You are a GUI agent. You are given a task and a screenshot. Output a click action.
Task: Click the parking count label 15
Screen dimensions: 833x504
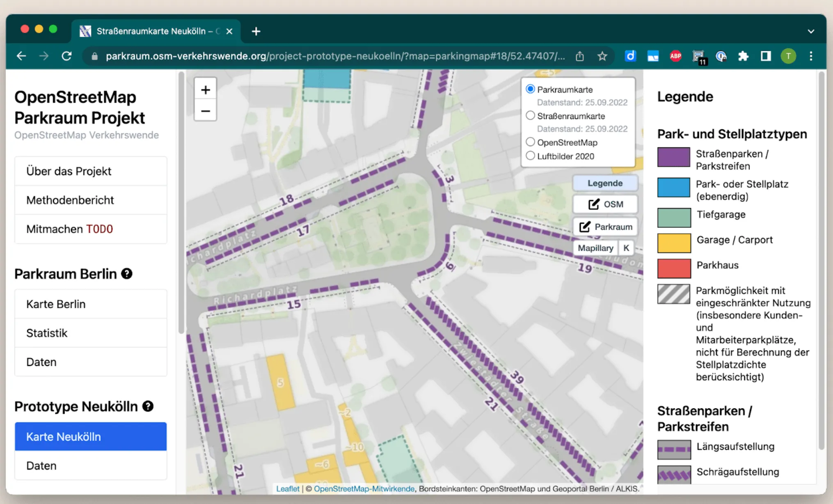click(x=294, y=304)
